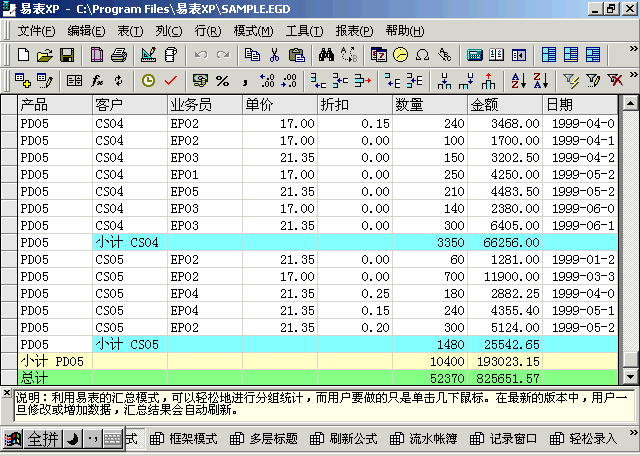Search with the binoculars icon
The height and width of the screenshot is (456, 640).
(327, 55)
